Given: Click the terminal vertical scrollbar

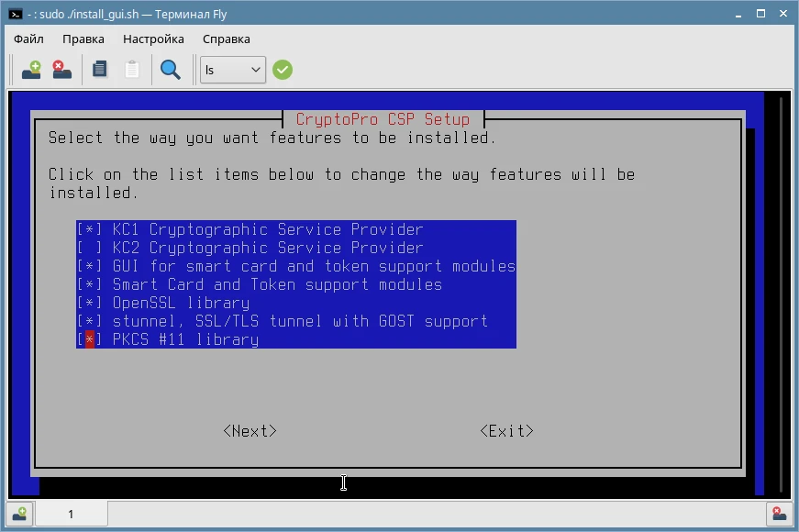Looking at the screenshot, I should tap(781, 294).
